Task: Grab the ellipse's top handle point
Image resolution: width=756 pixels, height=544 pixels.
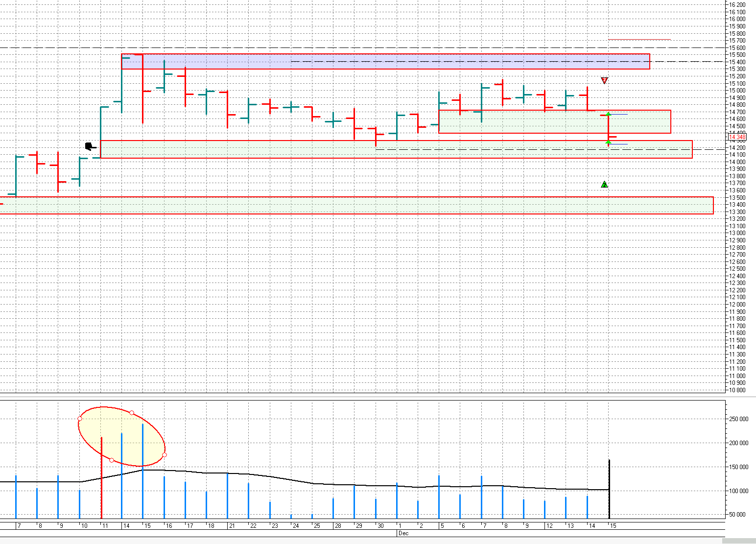Action: 132,413
